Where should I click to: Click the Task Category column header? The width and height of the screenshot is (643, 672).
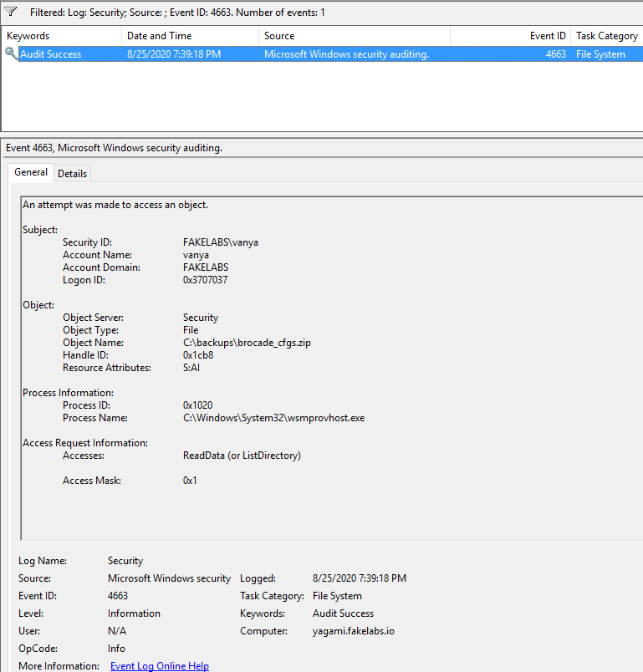click(606, 36)
